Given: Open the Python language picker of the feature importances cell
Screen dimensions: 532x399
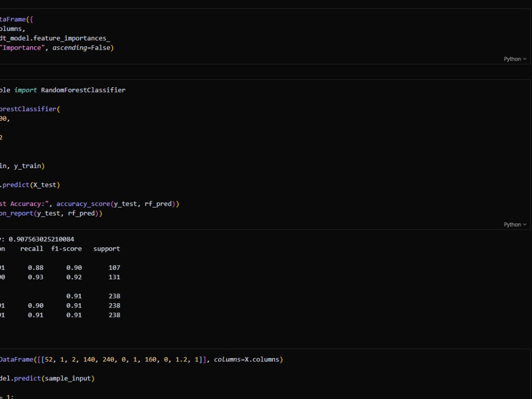Looking at the screenshot, I should click(514, 59).
